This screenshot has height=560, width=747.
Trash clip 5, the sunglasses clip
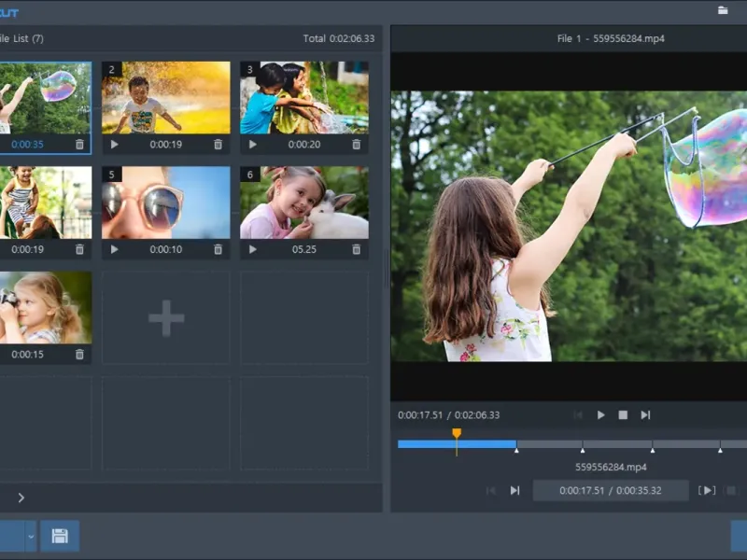(x=218, y=249)
